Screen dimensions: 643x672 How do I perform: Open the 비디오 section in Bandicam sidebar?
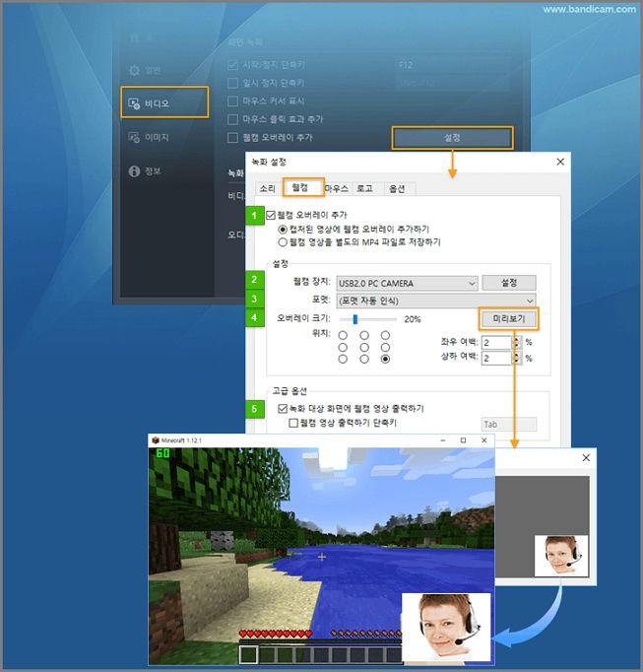point(164,102)
